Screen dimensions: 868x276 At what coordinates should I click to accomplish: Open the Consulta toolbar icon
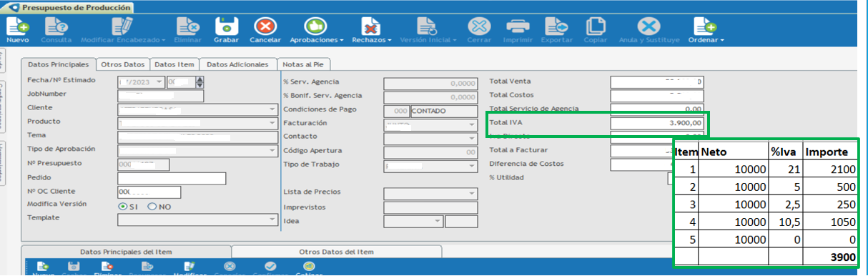(56, 26)
